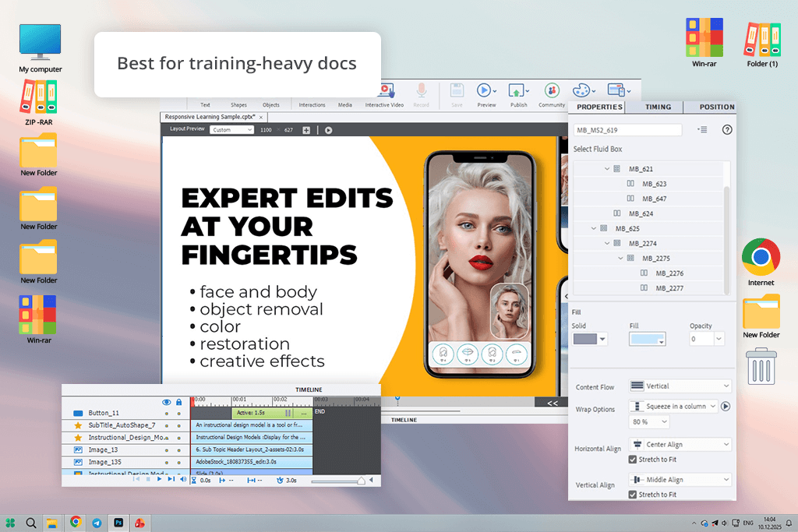The image size is (798, 532).
Task: Click the double-arrow collapse button
Action: 553,403
